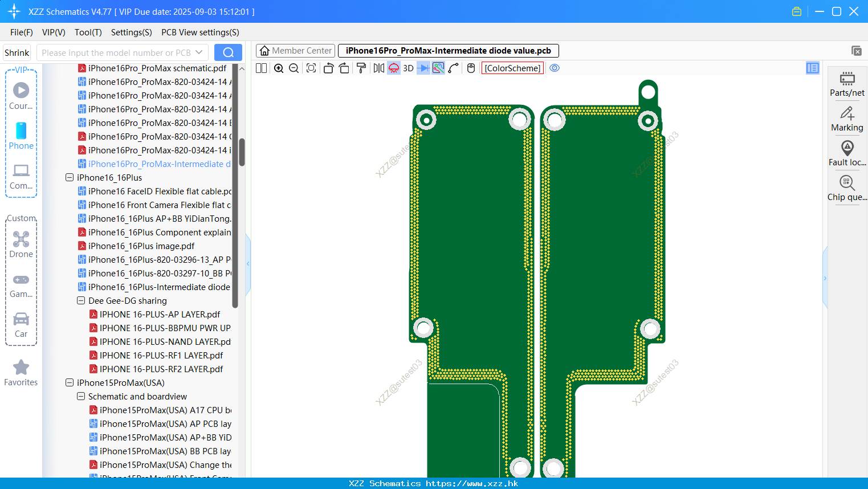Toggle the side panel layout icon
The width and height of the screenshot is (868, 489).
813,68
